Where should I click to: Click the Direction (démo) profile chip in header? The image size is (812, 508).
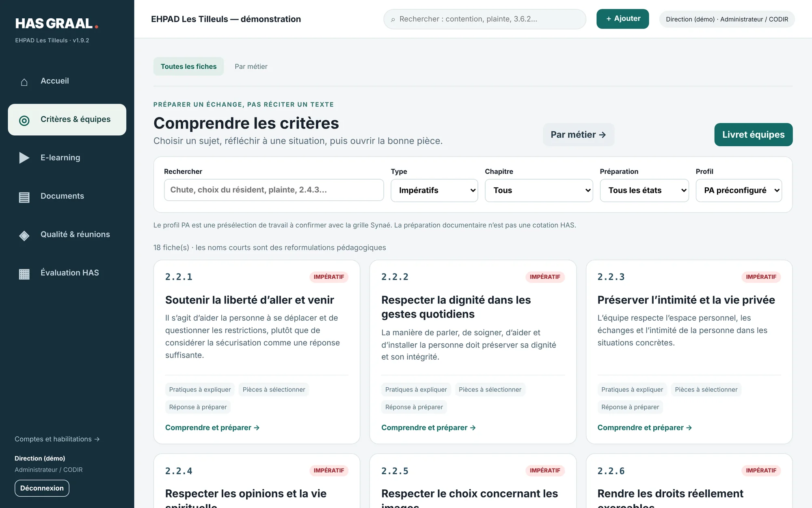pyautogui.click(x=727, y=19)
